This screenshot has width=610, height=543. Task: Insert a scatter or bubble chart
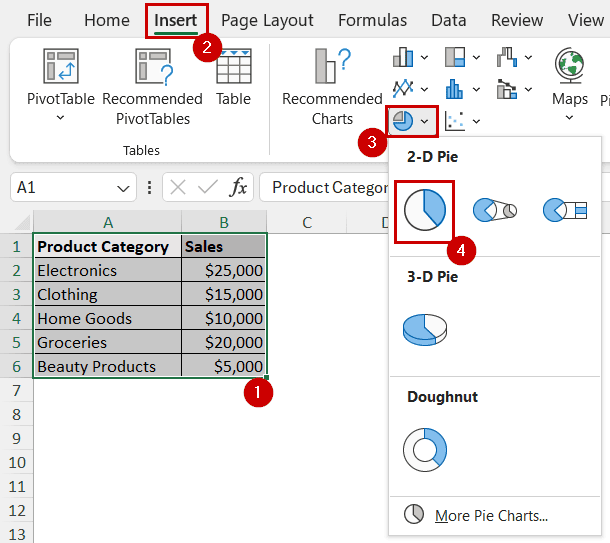[x=454, y=121]
